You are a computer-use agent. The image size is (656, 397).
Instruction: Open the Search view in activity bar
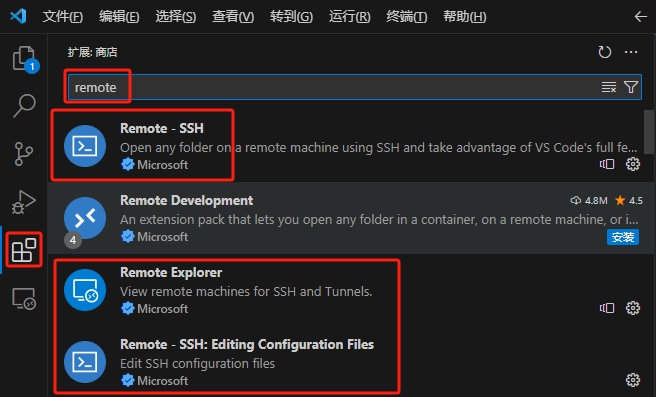click(x=24, y=105)
